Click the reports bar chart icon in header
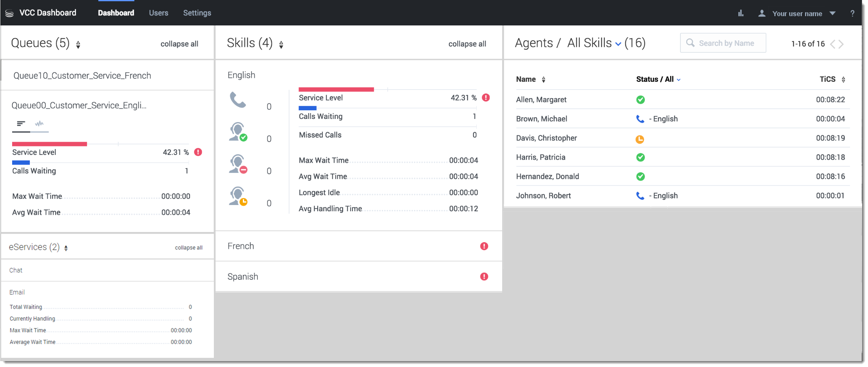Viewport: 868px width, 367px height. point(740,13)
